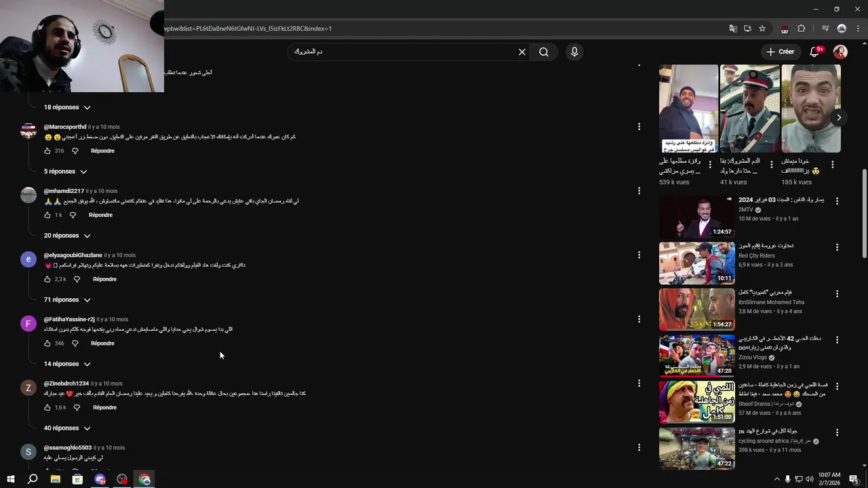The height and width of the screenshot is (488, 868).
Task: Open the Créer menu
Action: 781,52
